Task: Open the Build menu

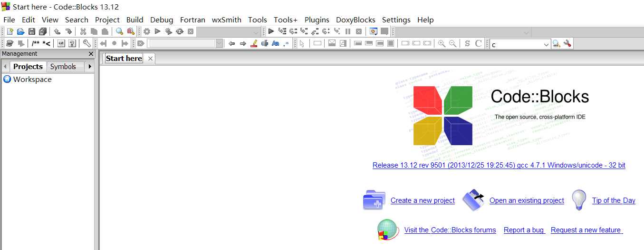Action: click(135, 20)
